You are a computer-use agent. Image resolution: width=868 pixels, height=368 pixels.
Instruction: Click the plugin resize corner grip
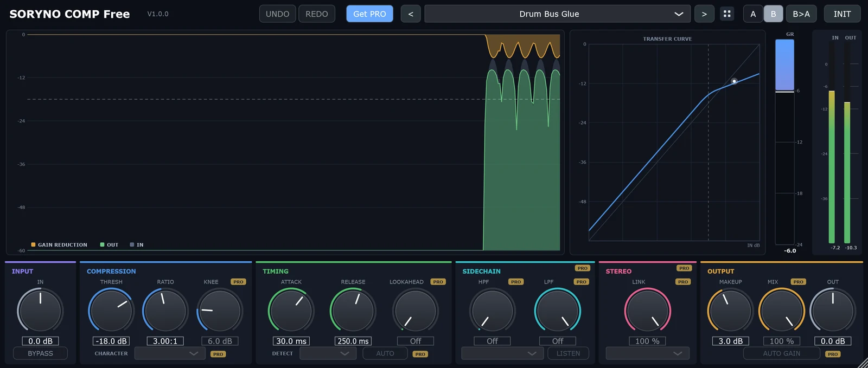pos(861,362)
